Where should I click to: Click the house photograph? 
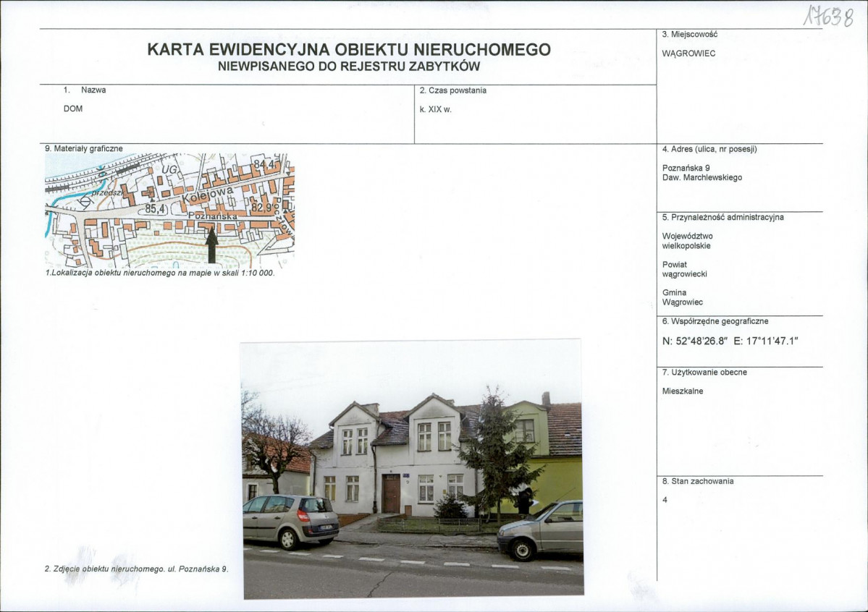(x=413, y=469)
